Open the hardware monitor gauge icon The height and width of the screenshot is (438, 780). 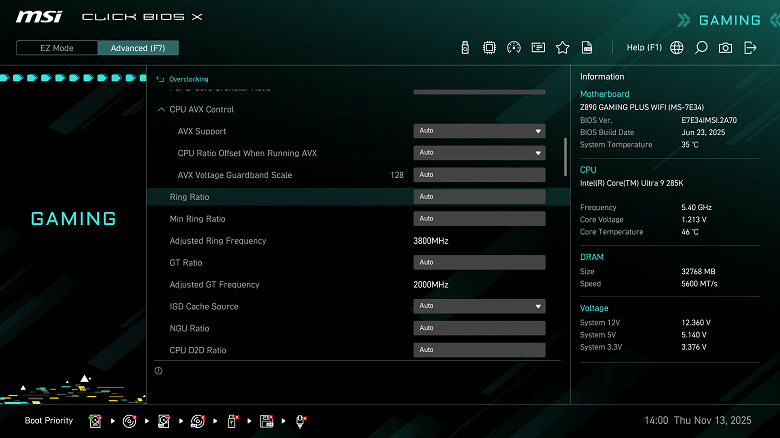pos(514,47)
